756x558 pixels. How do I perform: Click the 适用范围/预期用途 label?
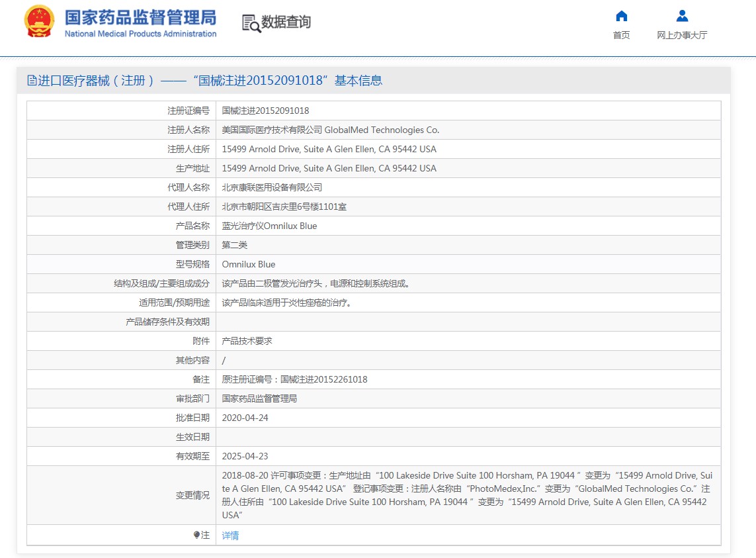[x=175, y=302]
